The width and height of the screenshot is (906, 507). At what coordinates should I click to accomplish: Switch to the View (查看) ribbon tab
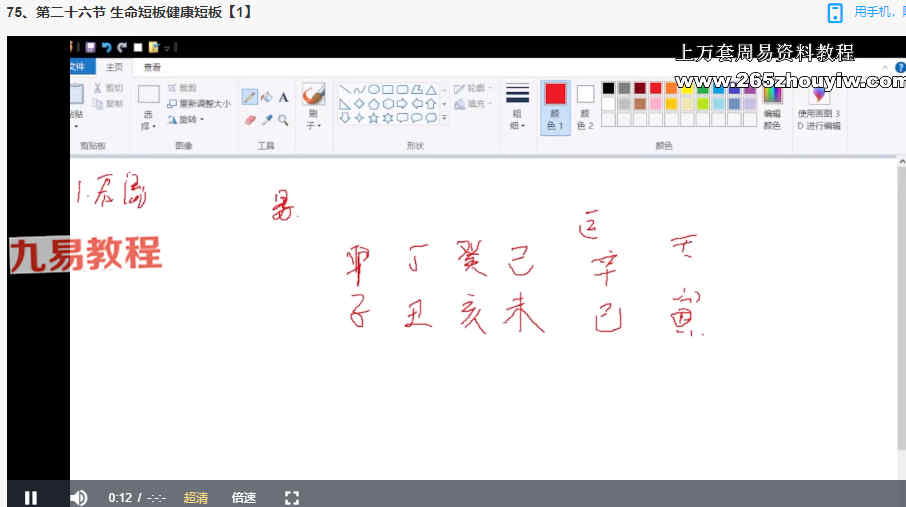point(152,67)
